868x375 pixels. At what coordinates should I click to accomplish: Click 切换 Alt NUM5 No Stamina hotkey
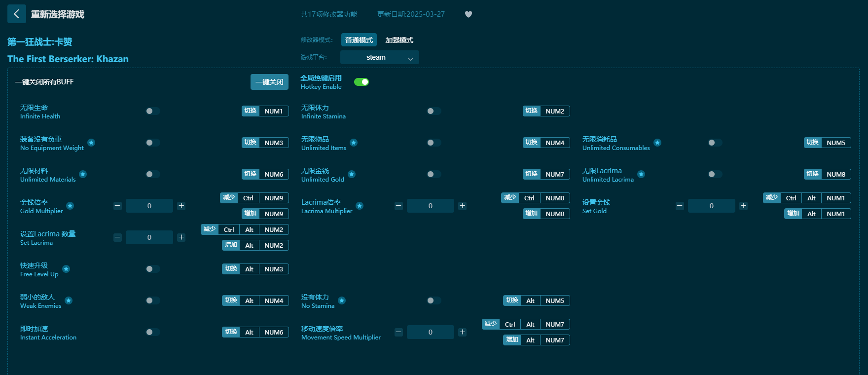tap(537, 300)
